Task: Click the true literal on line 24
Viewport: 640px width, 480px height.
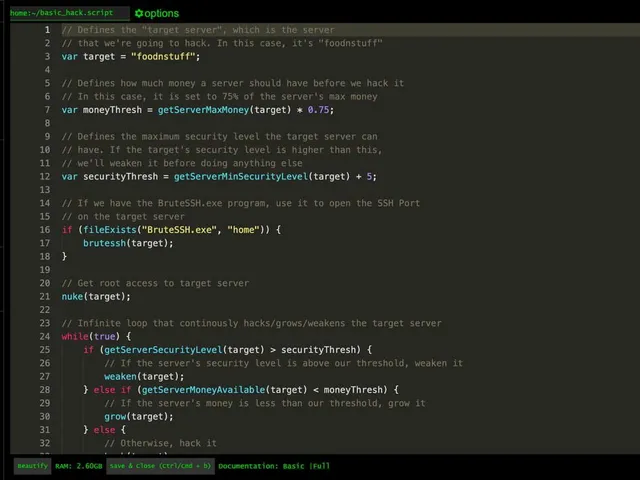Action: (104, 336)
